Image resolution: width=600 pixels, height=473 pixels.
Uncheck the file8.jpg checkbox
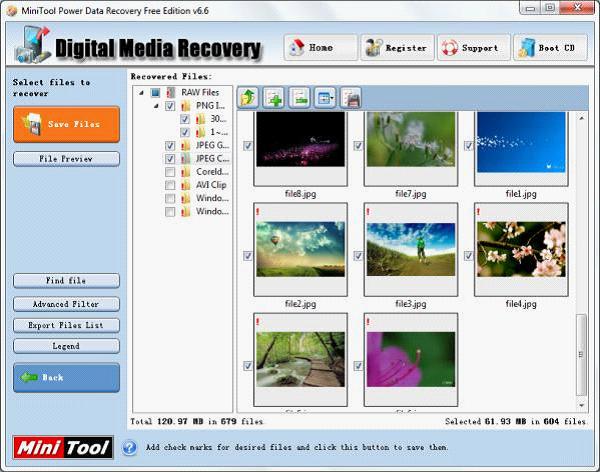[x=248, y=146]
